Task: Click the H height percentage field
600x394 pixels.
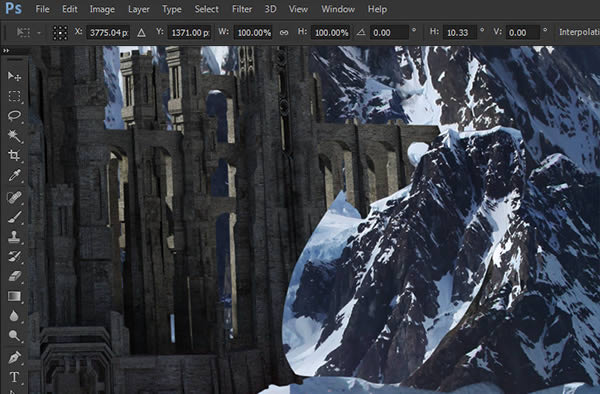Action: pyautogui.click(x=331, y=33)
